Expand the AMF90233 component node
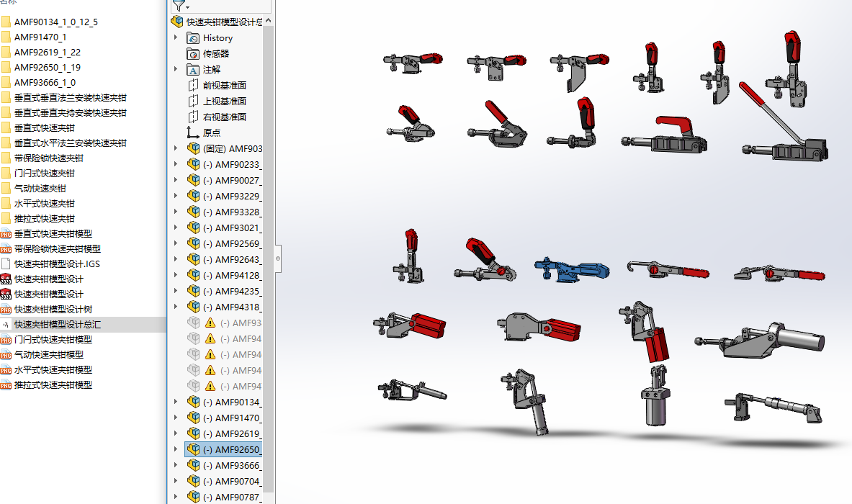This screenshot has width=852, height=504. 176,164
